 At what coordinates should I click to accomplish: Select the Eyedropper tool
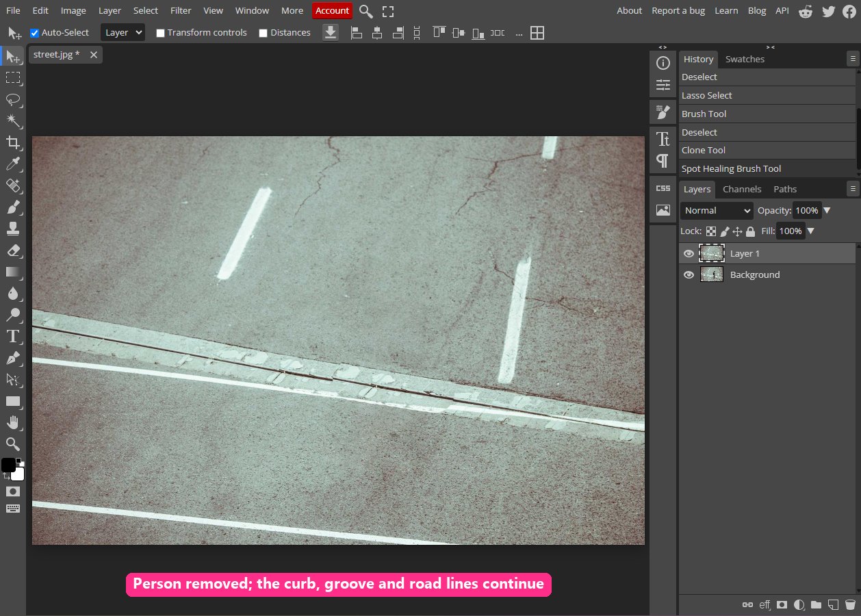(x=13, y=164)
